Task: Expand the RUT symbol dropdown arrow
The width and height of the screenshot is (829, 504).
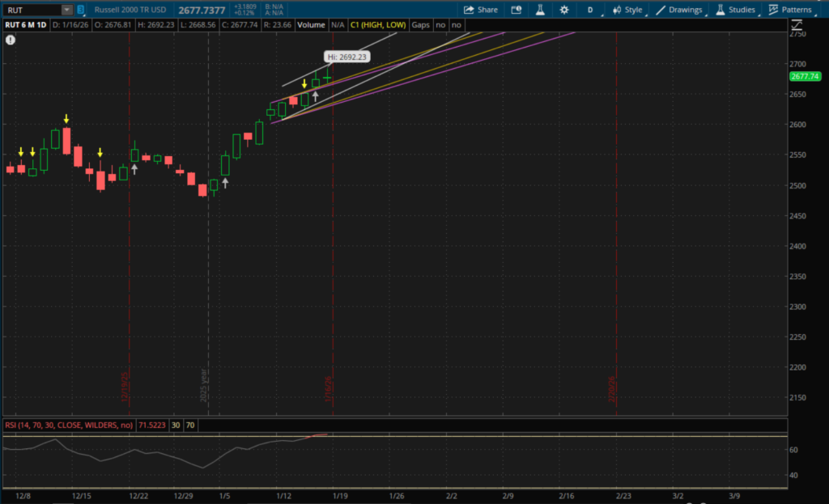Action: pyautogui.click(x=66, y=10)
